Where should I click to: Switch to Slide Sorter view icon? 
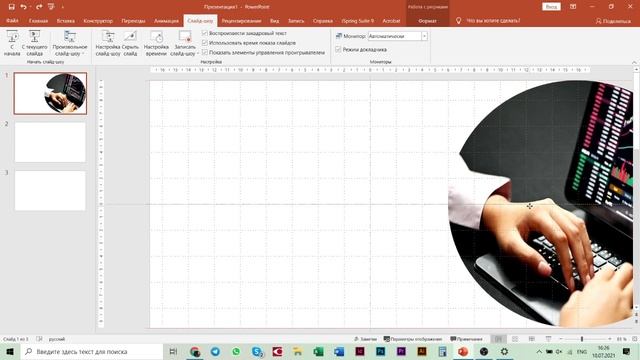coord(515,339)
